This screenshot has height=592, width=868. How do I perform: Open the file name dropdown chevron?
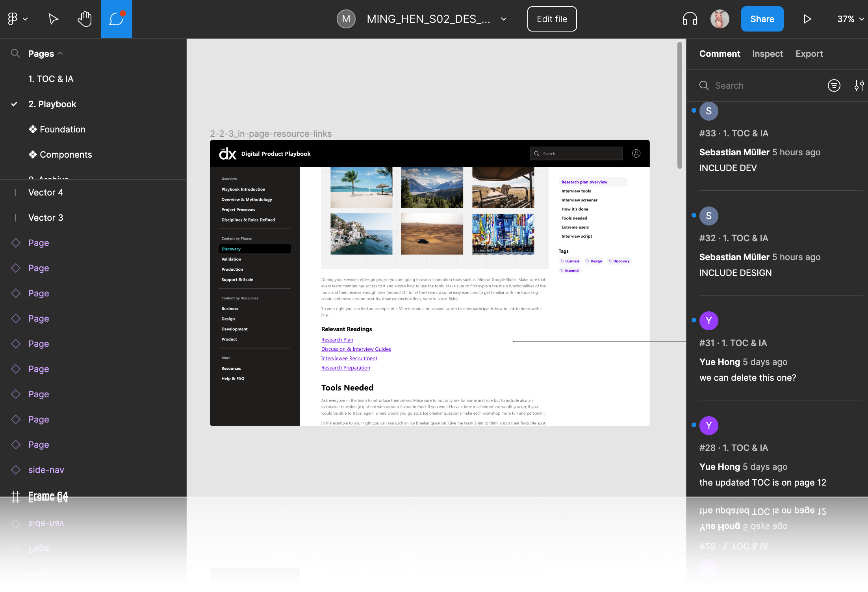[503, 19]
